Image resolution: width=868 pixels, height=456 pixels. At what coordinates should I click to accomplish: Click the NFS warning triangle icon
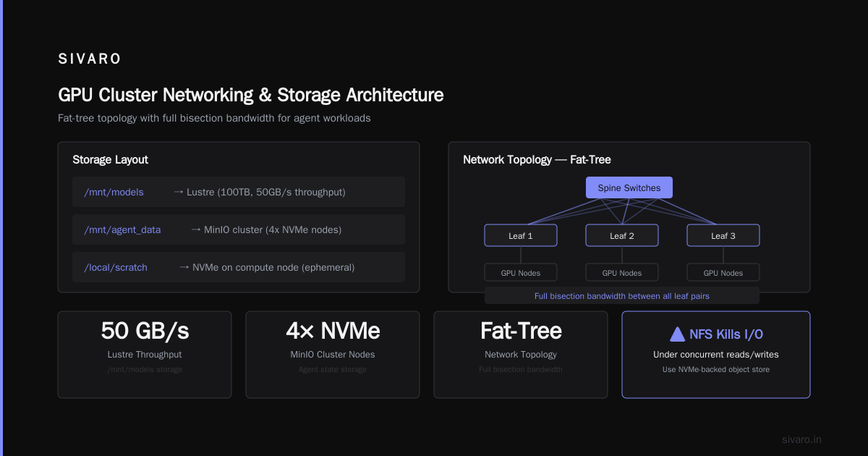[677, 334]
